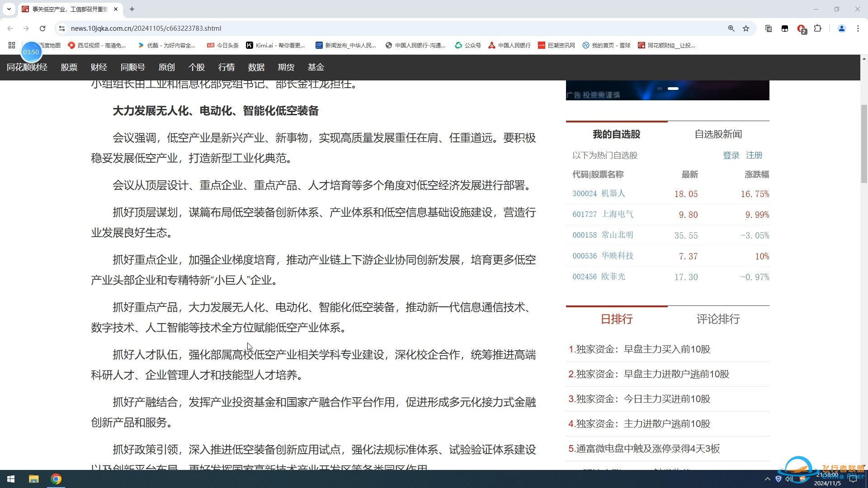Open the 优酷 bookmark
The width and height of the screenshot is (868, 488).
pyautogui.click(x=166, y=45)
